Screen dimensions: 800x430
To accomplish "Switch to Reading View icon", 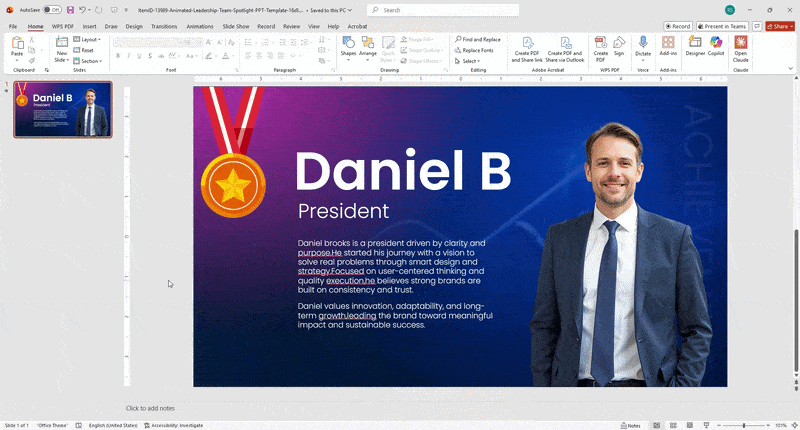I will pyautogui.click(x=689, y=425).
